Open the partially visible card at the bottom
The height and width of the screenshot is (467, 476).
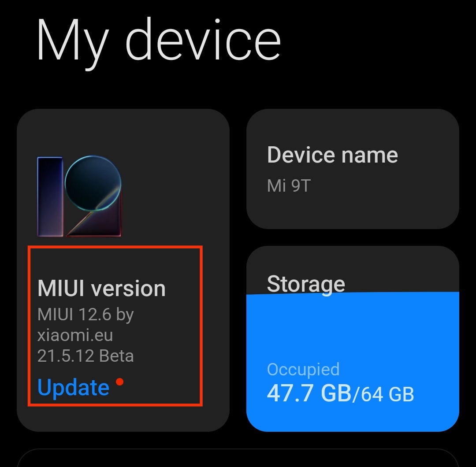238,458
